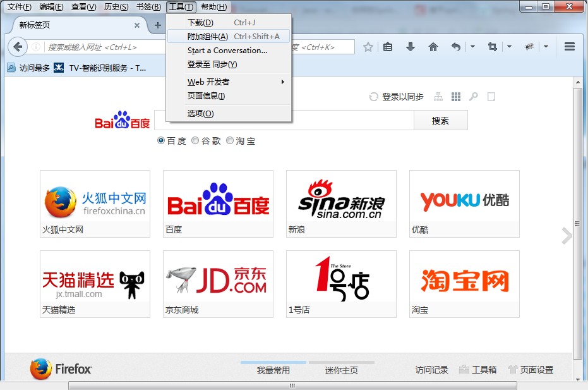588x390 pixels.
Task: Click the site navigation tree icon
Action: pos(438,97)
